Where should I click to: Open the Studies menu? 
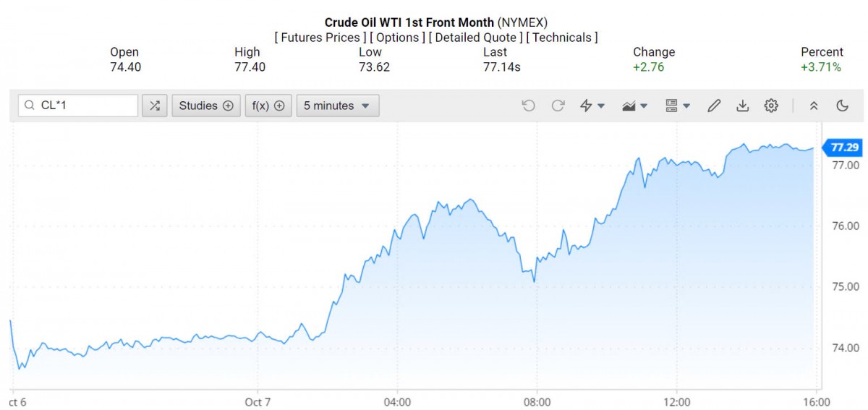pyautogui.click(x=206, y=106)
